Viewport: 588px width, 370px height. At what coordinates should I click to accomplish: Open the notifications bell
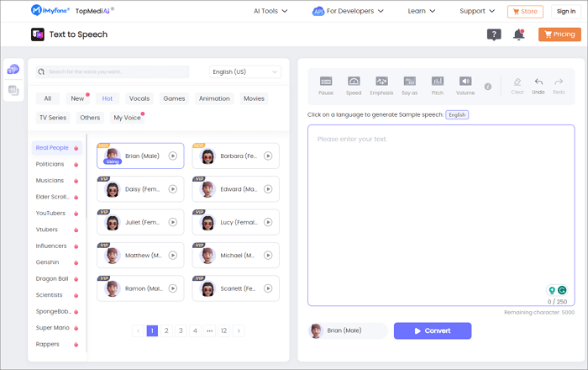pyautogui.click(x=518, y=34)
